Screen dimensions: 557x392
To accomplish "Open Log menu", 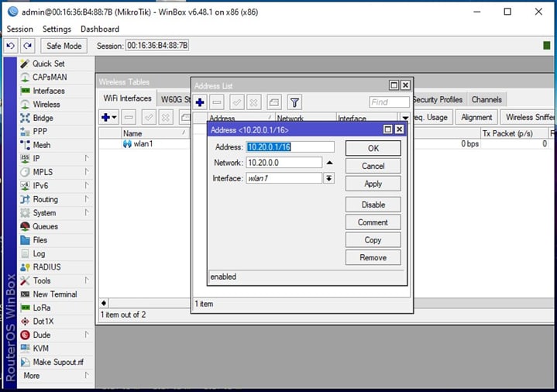I will [x=39, y=253].
